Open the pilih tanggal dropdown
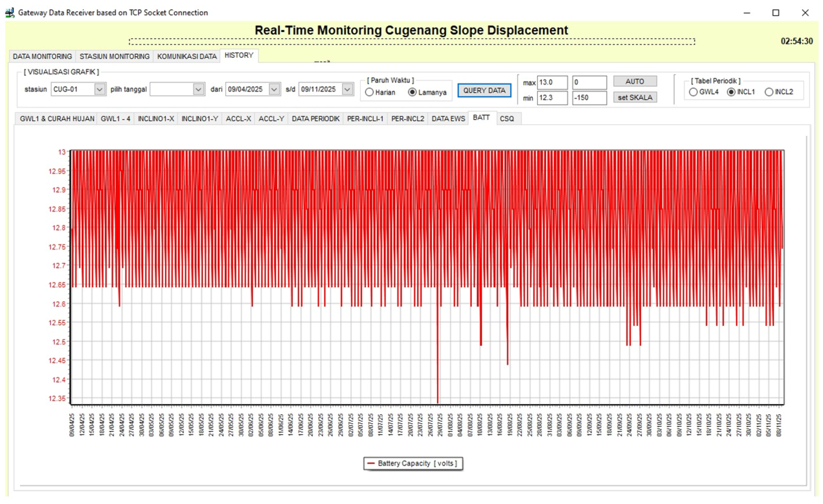The height and width of the screenshot is (504, 823). tap(198, 90)
